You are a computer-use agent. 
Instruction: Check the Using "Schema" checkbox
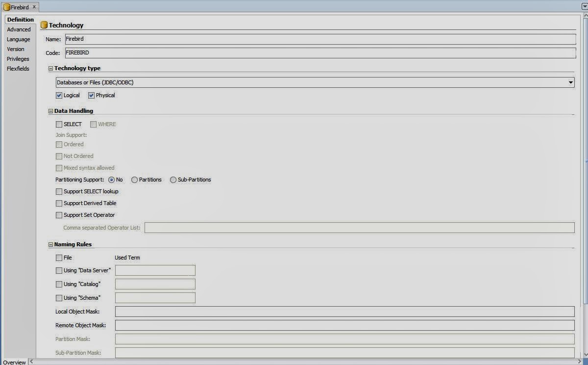pos(59,298)
